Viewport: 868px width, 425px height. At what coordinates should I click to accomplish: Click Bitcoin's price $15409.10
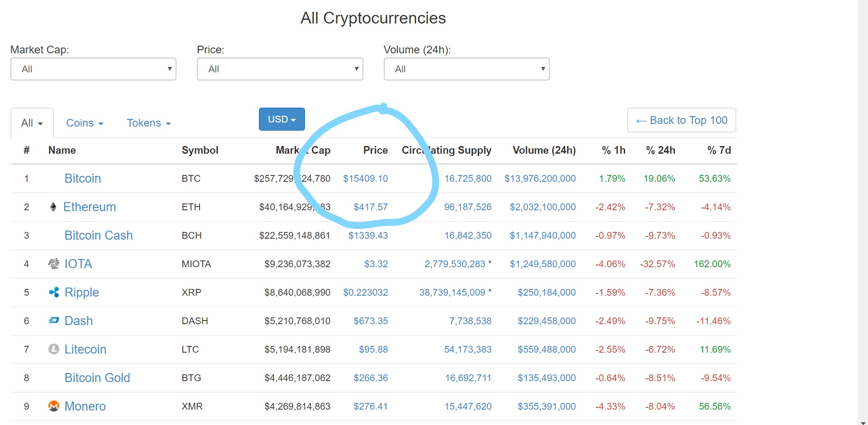[365, 179]
